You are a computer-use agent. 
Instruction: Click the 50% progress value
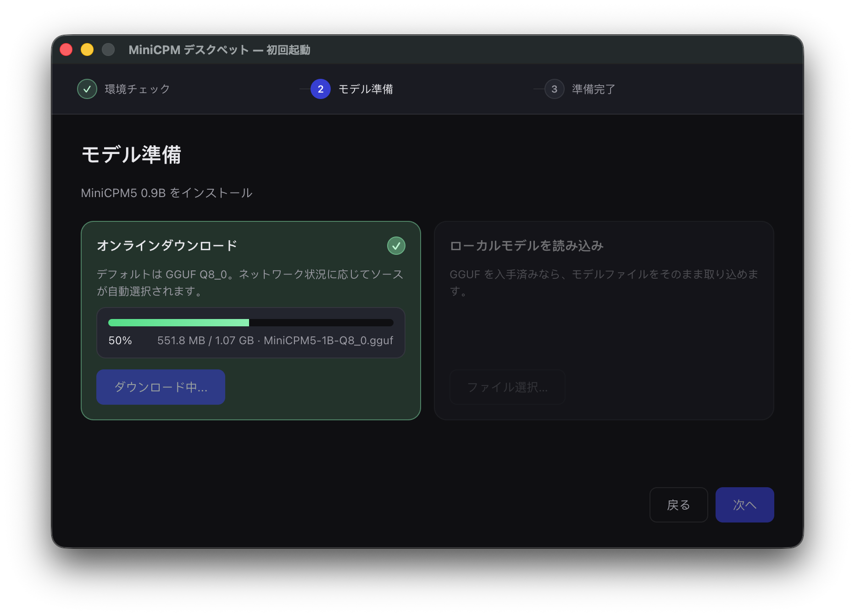(120, 341)
